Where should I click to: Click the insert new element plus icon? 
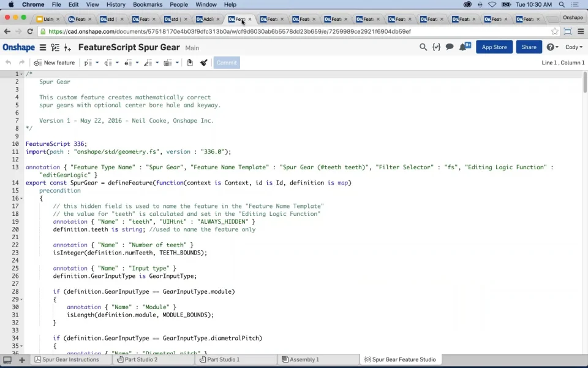click(x=67, y=47)
